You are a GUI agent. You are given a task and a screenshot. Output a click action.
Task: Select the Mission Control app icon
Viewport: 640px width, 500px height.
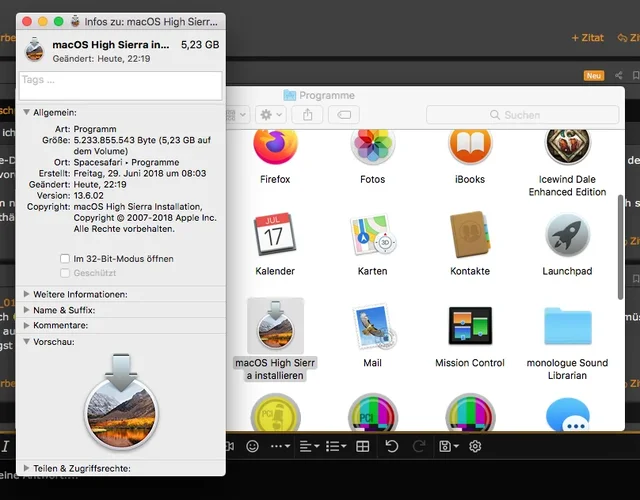pos(470,326)
